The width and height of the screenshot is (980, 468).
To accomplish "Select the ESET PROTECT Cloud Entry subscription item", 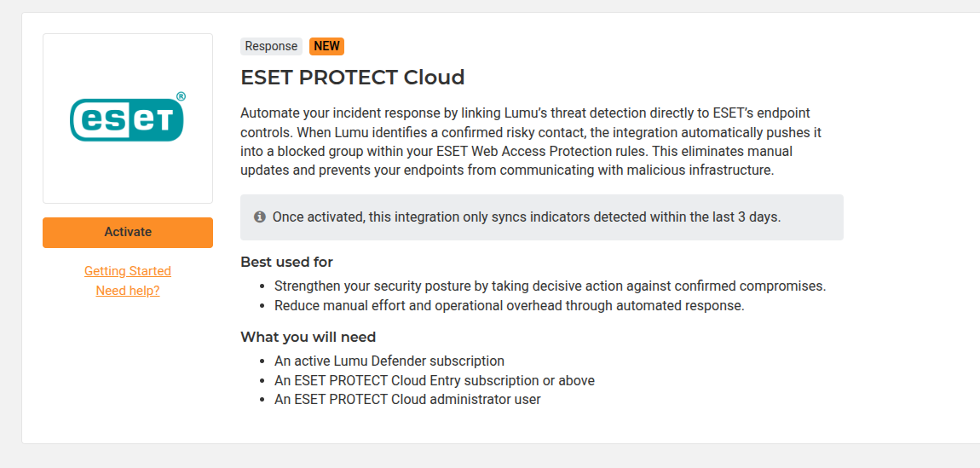I will 435,380.
